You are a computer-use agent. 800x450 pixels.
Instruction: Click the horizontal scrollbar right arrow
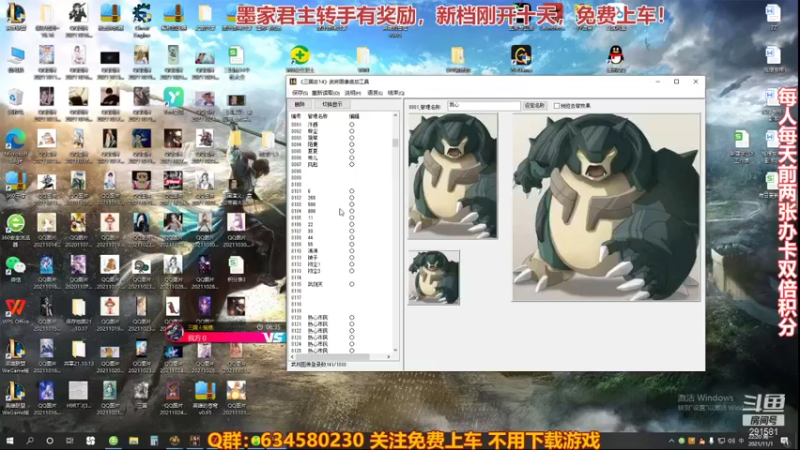click(x=389, y=357)
